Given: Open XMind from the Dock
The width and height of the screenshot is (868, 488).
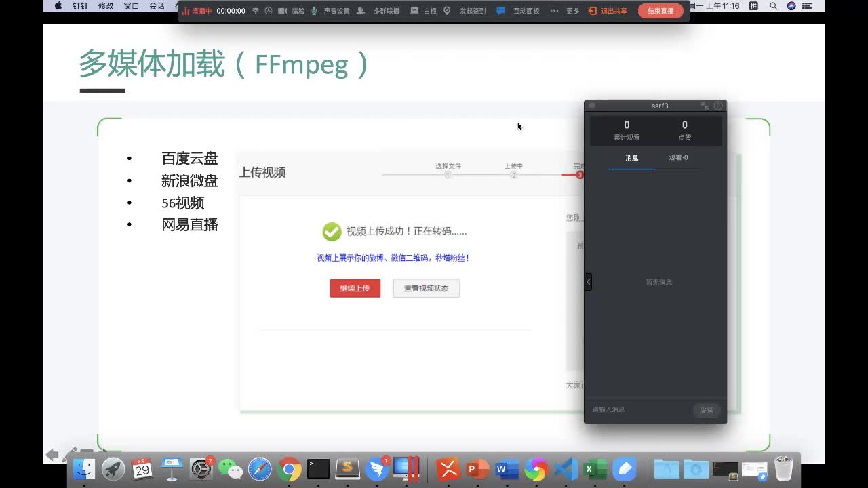Looking at the screenshot, I should click(448, 469).
